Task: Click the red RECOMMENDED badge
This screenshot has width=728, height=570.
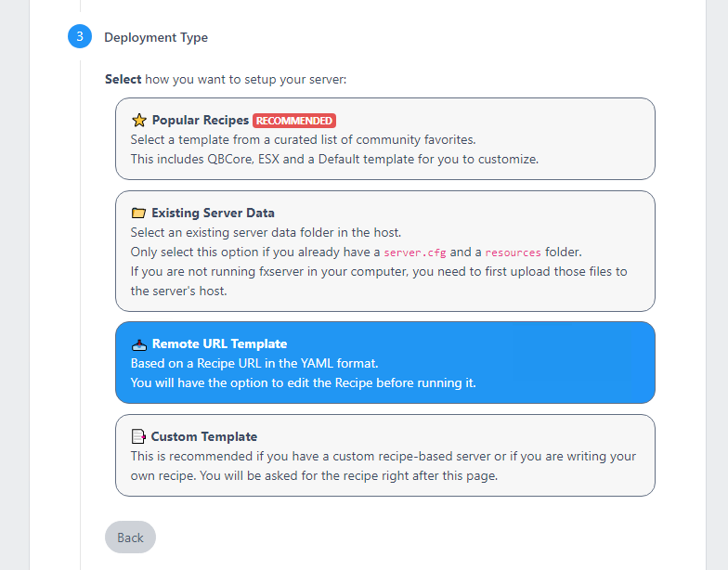Action: [294, 121]
